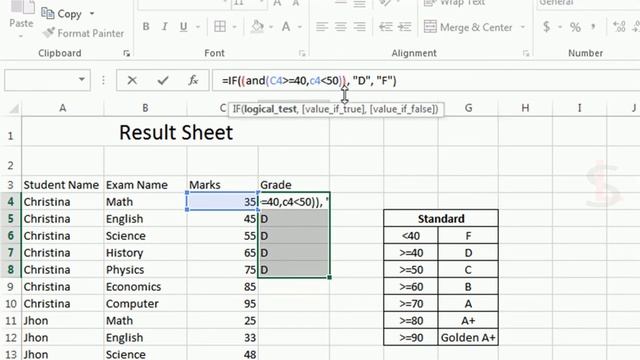Click the Marks header cell
Screen dimensions: 640x360
(222, 185)
